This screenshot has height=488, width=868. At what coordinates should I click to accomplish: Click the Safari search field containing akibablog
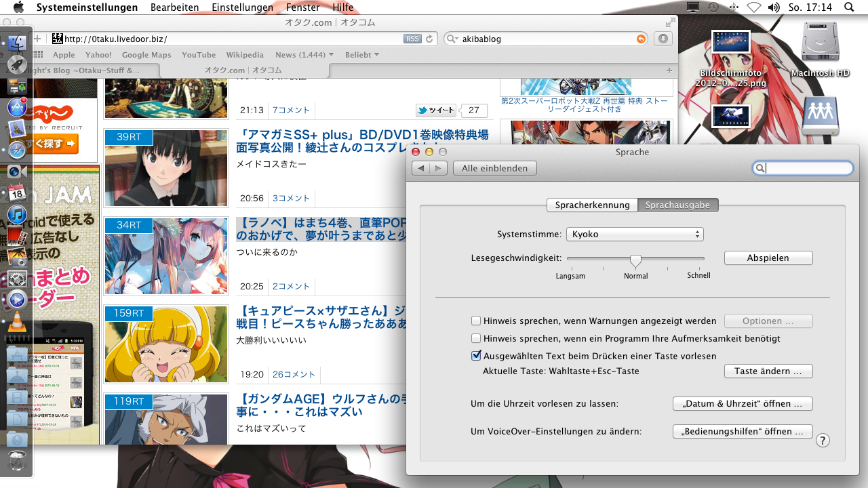546,39
